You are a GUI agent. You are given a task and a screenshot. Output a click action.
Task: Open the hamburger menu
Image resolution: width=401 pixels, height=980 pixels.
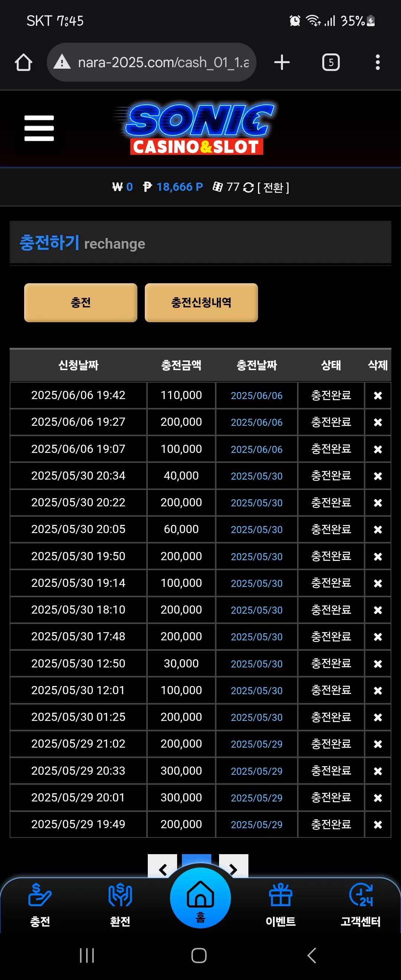tap(39, 128)
